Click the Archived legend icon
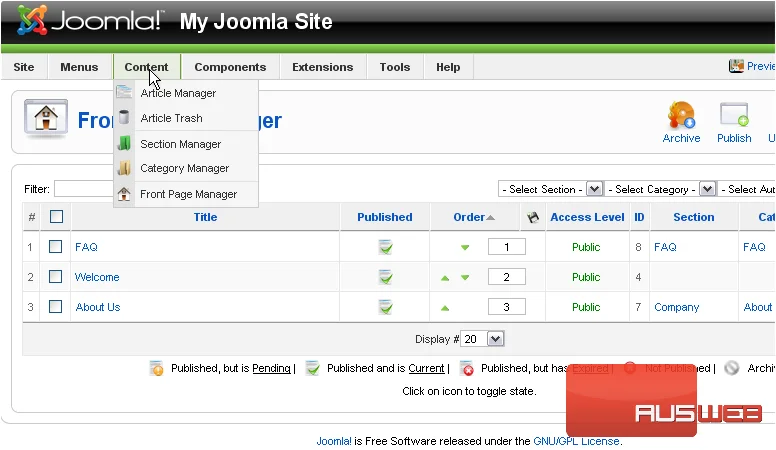Screen dimensions: 776x450 731,368
